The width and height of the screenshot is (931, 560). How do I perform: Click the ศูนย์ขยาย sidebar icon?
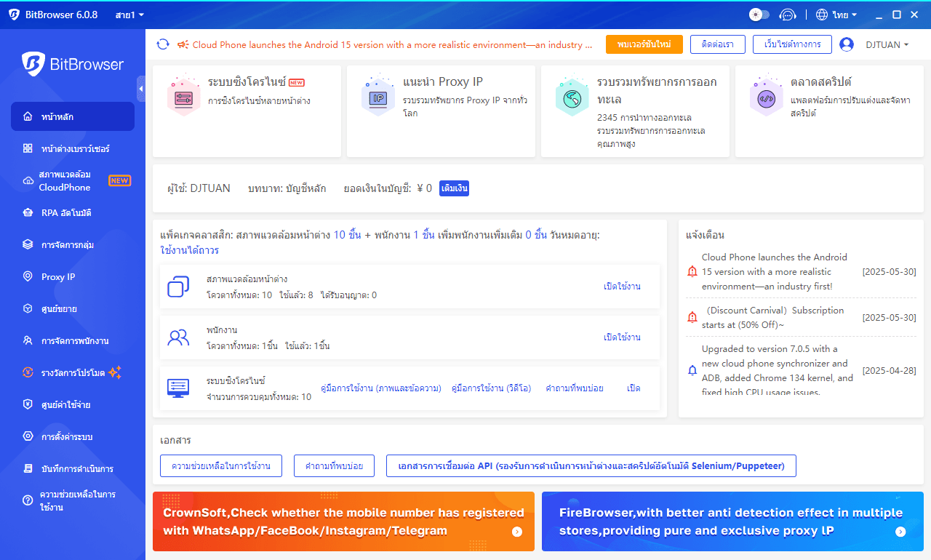pos(28,308)
